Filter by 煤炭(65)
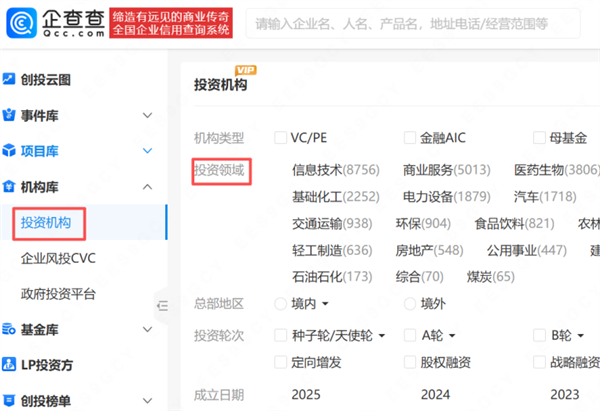 pyautogui.click(x=491, y=277)
